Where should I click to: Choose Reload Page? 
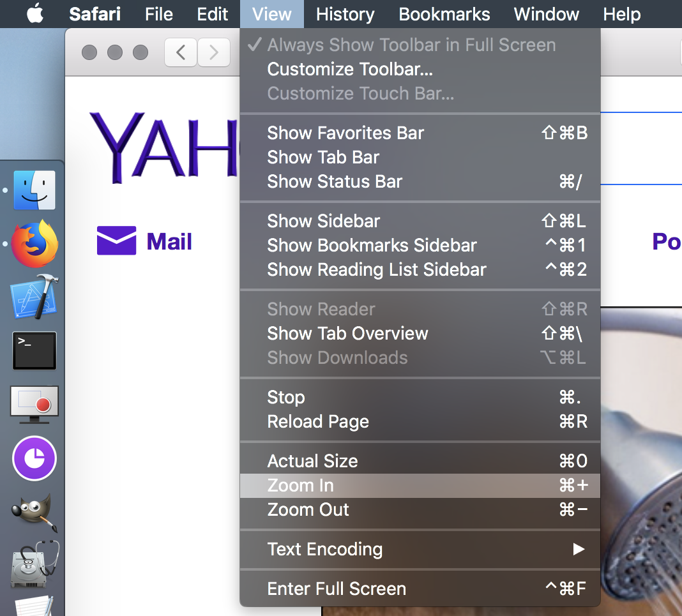coord(420,421)
